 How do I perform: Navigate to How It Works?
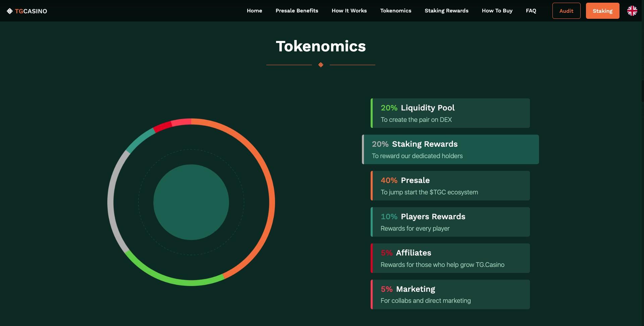click(349, 11)
